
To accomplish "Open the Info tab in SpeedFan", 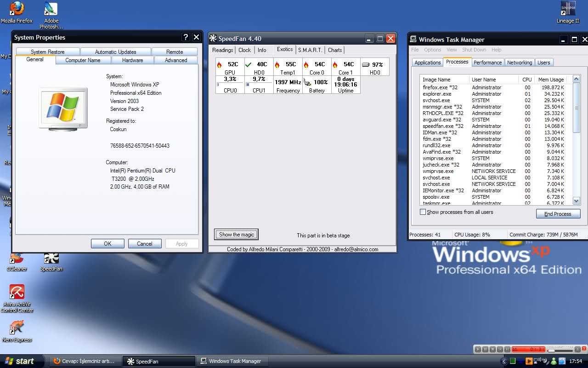I will (262, 50).
